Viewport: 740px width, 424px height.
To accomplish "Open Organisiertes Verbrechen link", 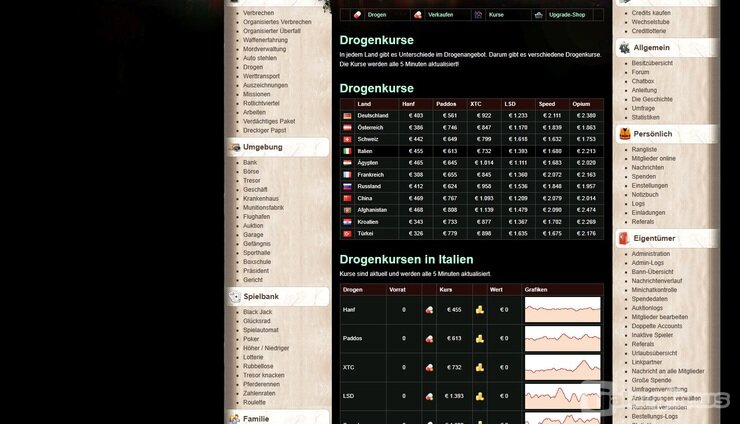I will (277, 22).
